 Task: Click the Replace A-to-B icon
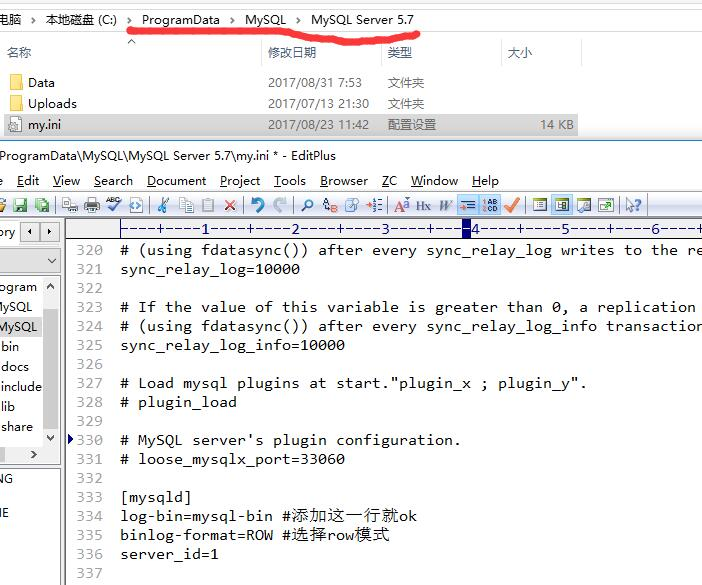click(x=330, y=205)
